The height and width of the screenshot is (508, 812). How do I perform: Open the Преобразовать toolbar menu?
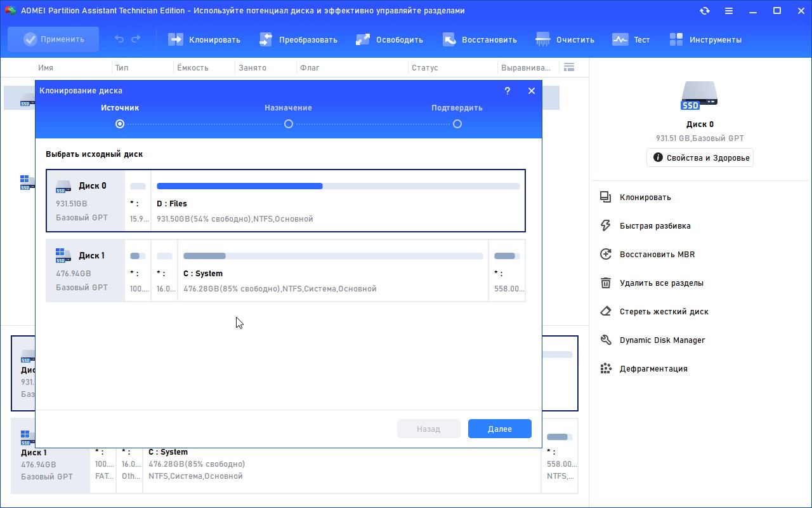click(298, 39)
